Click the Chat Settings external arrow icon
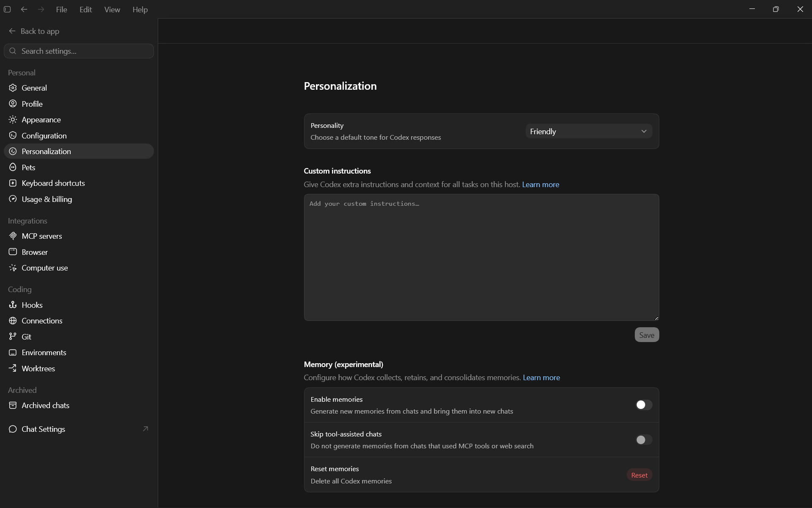This screenshot has height=508, width=812. click(x=145, y=429)
